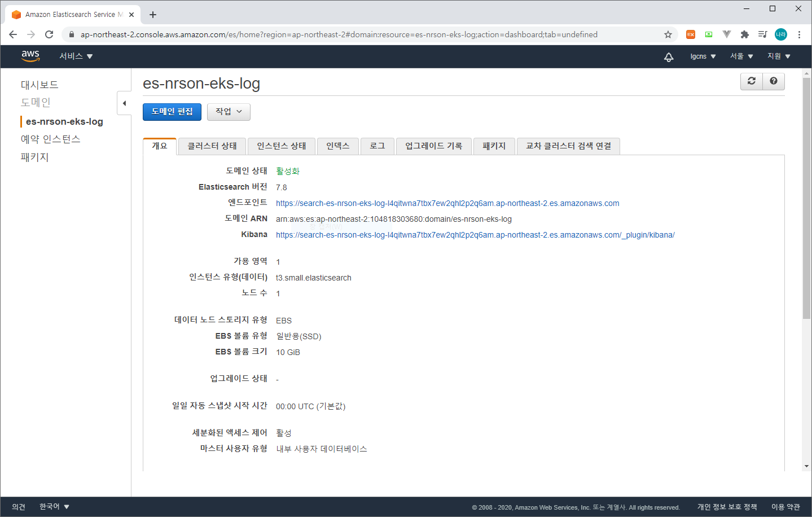Click the 10 GiB EBS volume size
The image size is (812, 517).
point(288,352)
